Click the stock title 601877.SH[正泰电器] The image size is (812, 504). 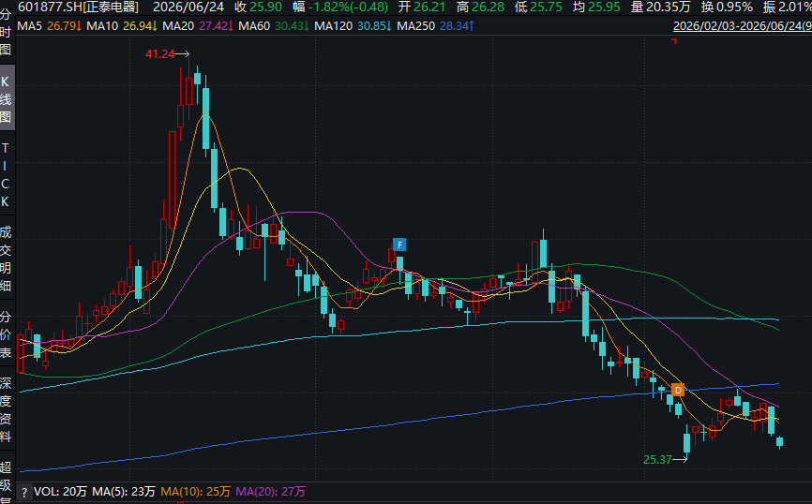pos(79,7)
